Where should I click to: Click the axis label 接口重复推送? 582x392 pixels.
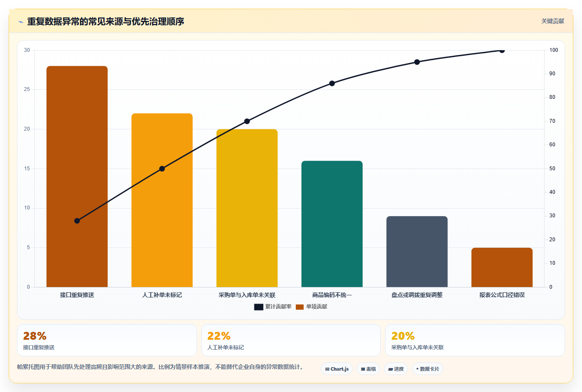[77, 295]
